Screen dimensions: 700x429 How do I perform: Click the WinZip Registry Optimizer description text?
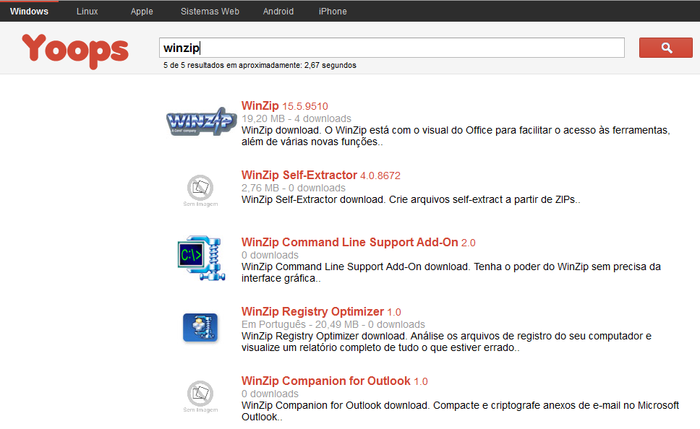click(446, 342)
